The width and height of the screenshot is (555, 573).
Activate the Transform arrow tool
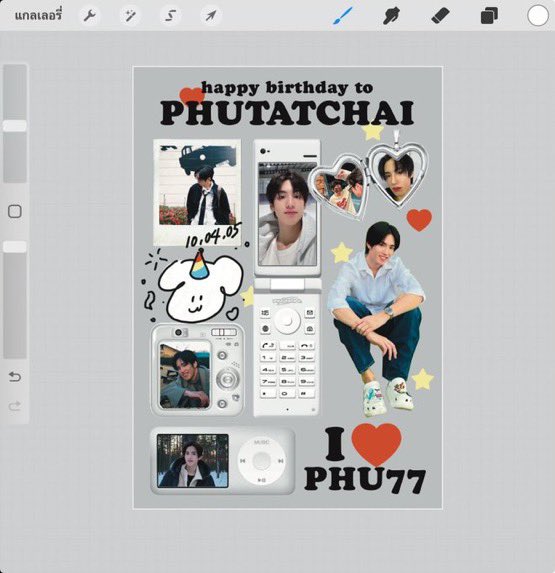coord(211,16)
